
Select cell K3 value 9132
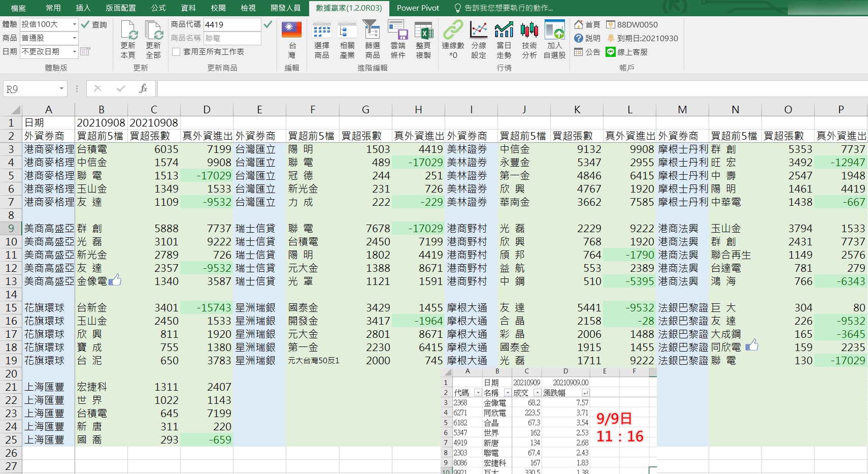point(577,149)
